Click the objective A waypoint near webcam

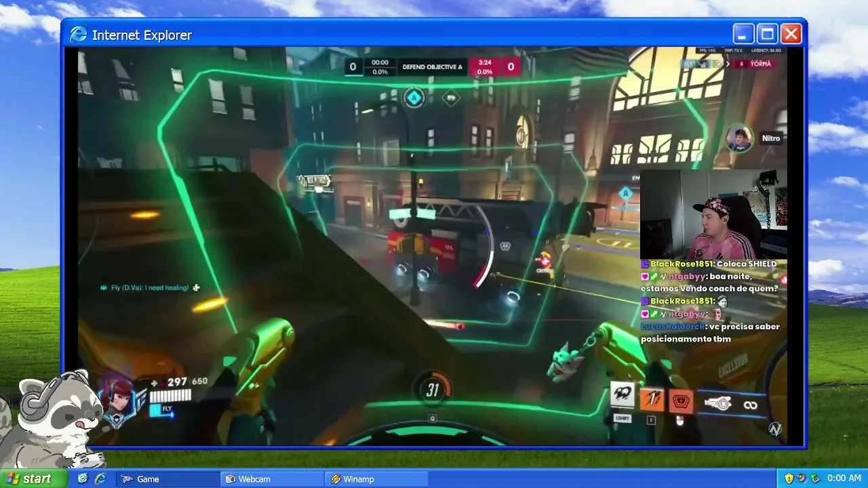pyautogui.click(x=626, y=194)
